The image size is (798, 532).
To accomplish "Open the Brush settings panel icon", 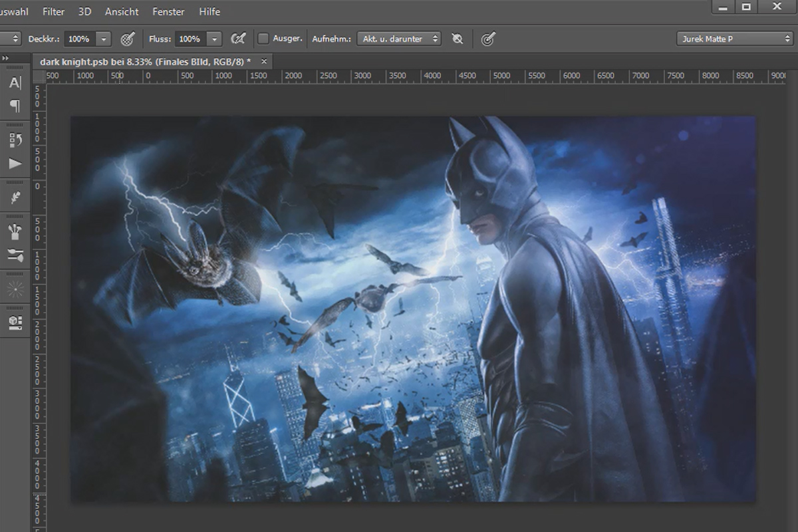I will (15, 255).
